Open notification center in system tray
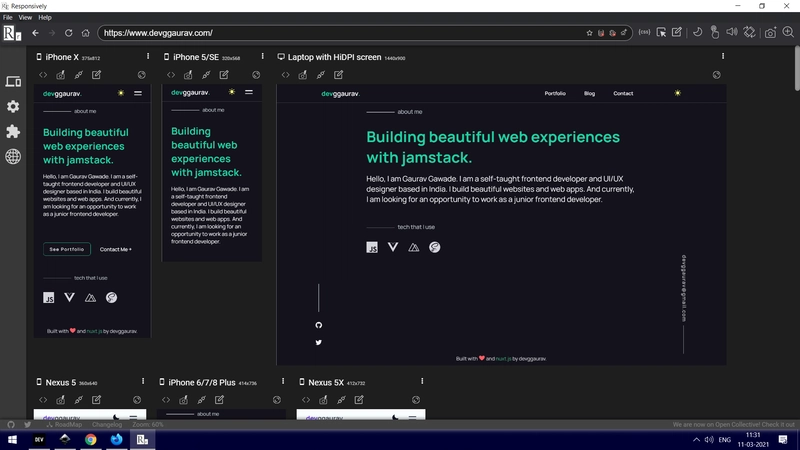The width and height of the screenshot is (800, 450). tap(783, 439)
